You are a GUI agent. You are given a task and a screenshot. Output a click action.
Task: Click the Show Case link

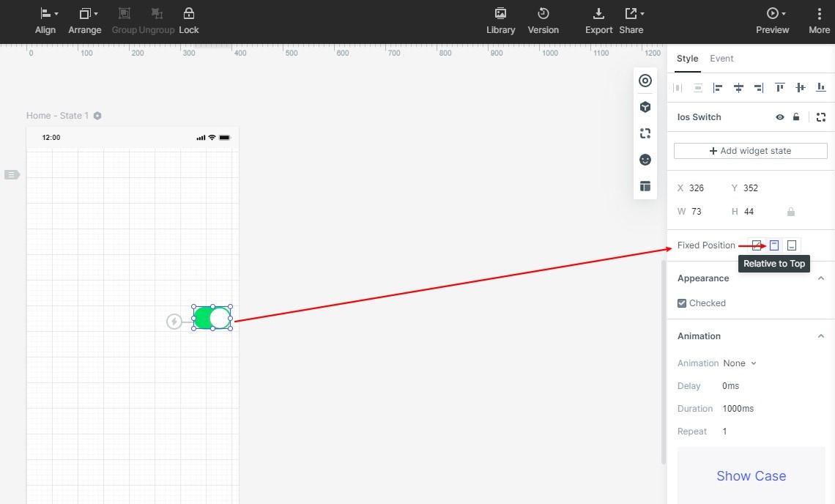tap(751, 475)
